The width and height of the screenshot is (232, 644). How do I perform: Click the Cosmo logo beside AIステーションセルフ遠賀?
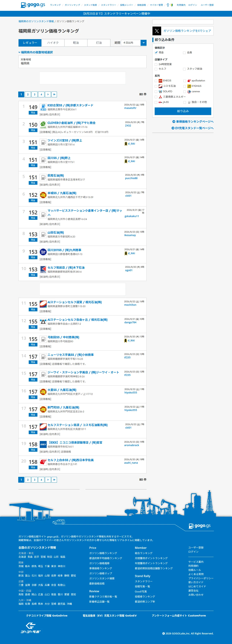pos(43,304)
